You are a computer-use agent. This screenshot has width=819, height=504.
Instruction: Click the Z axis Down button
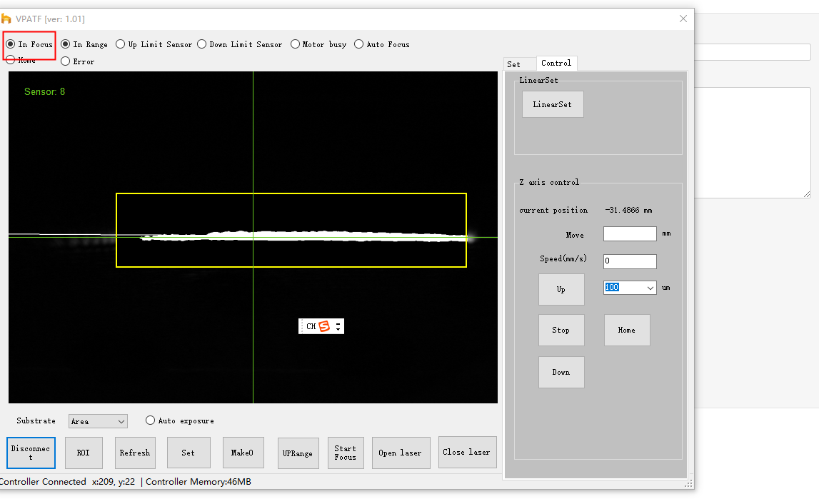pyautogui.click(x=561, y=373)
